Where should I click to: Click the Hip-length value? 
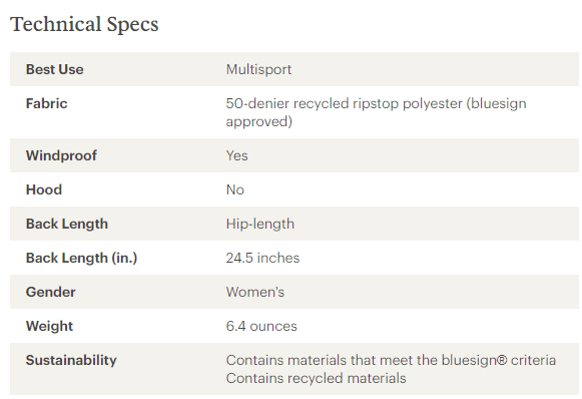pos(260,224)
